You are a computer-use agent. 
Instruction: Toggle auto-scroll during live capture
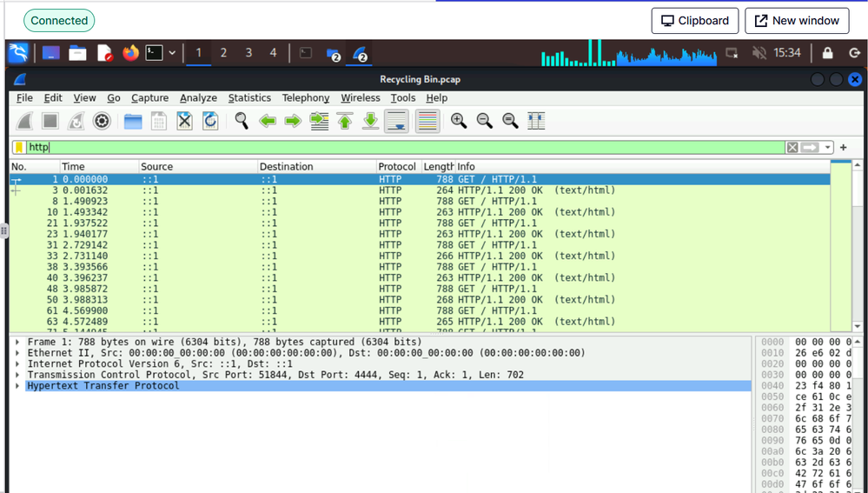point(397,122)
